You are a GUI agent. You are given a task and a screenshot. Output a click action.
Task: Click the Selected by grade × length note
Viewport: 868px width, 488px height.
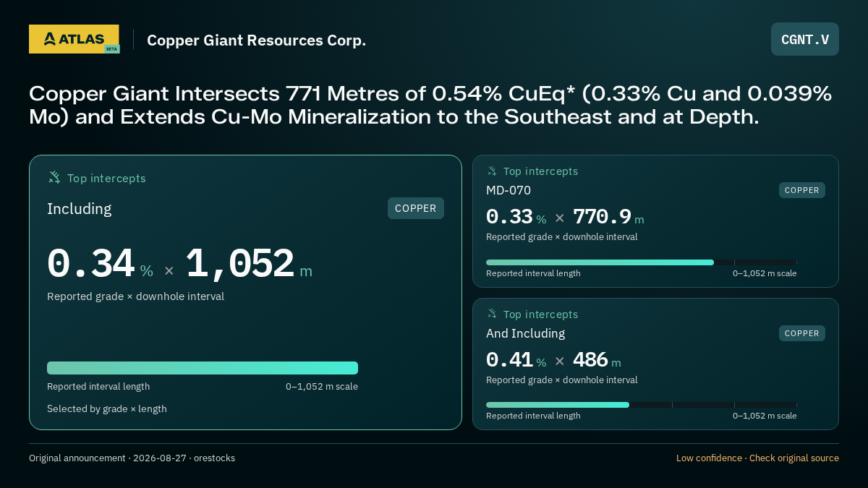click(107, 408)
